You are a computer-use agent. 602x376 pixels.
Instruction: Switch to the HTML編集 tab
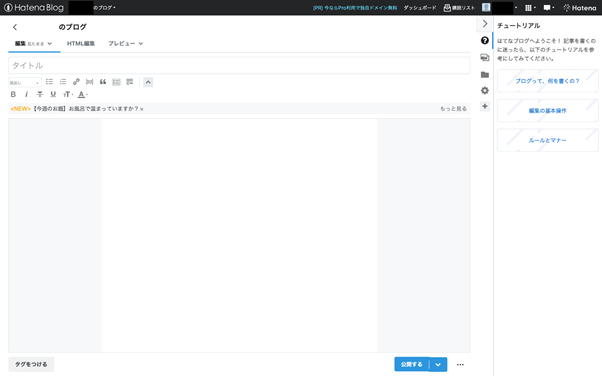(81, 43)
